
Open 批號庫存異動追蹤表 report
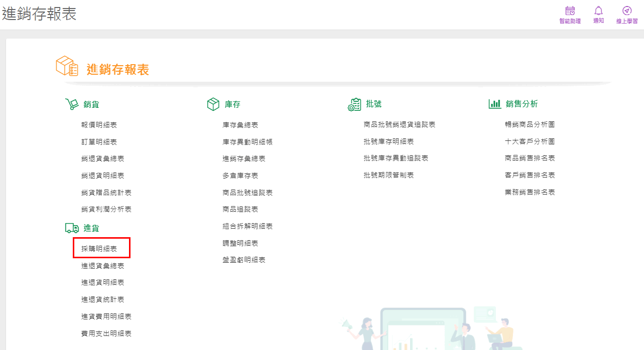(x=396, y=158)
